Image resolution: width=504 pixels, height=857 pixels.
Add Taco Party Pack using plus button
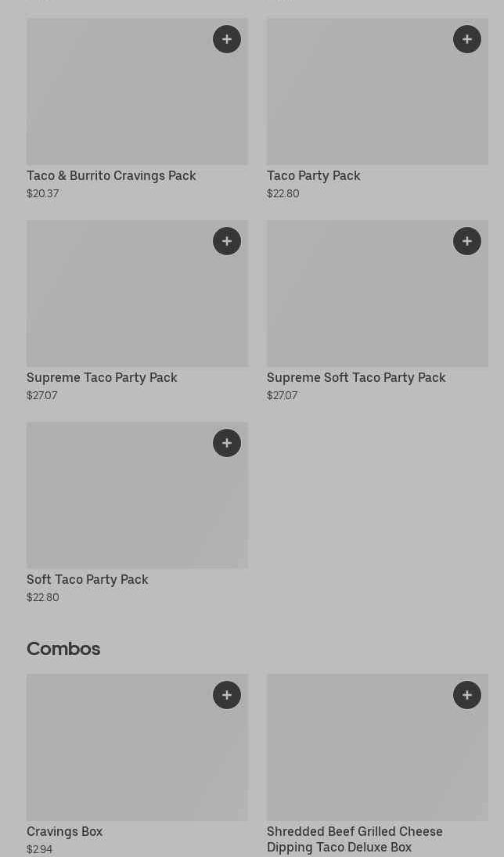pos(467,39)
